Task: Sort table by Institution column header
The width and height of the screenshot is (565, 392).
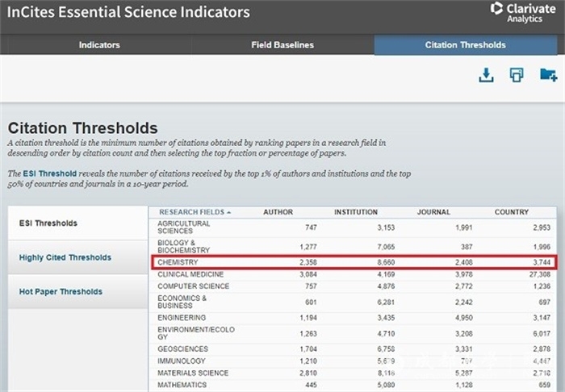Action: [355, 212]
